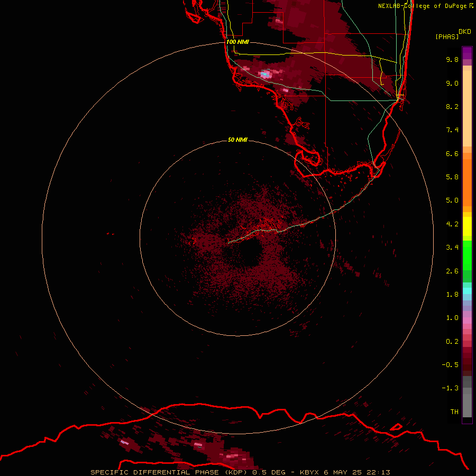Select the 9.0 value on the color scale
The width and height of the screenshot is (476, 476).
452,83
